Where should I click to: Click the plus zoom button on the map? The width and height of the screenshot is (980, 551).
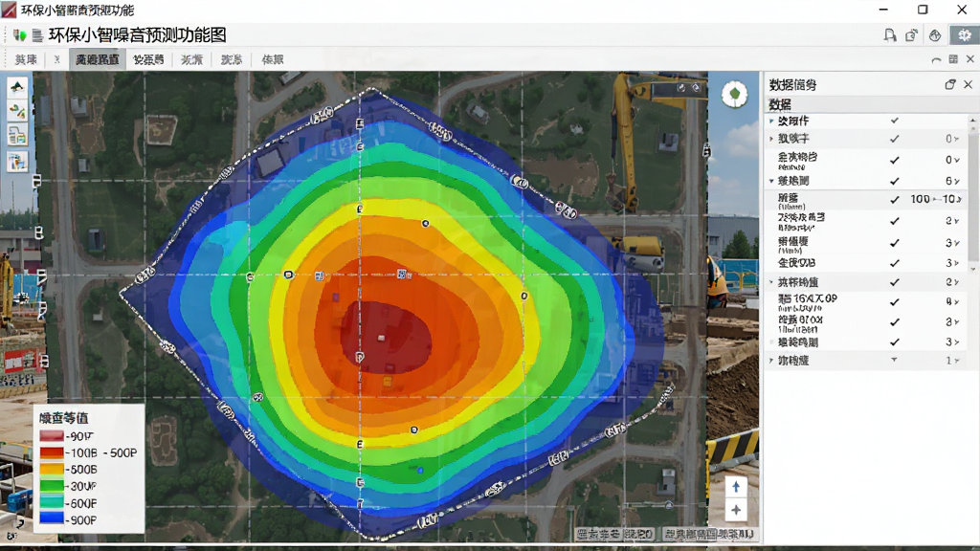pyautogui.click(x=736, y=510)
